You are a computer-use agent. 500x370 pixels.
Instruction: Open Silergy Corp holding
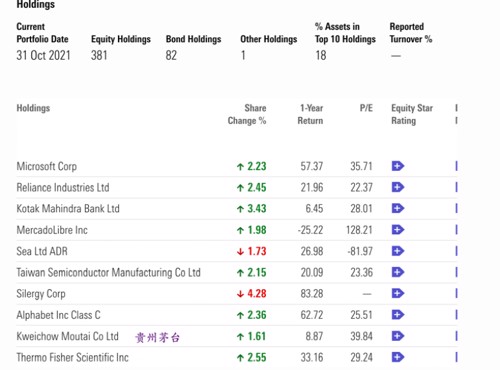pos(41,294)
